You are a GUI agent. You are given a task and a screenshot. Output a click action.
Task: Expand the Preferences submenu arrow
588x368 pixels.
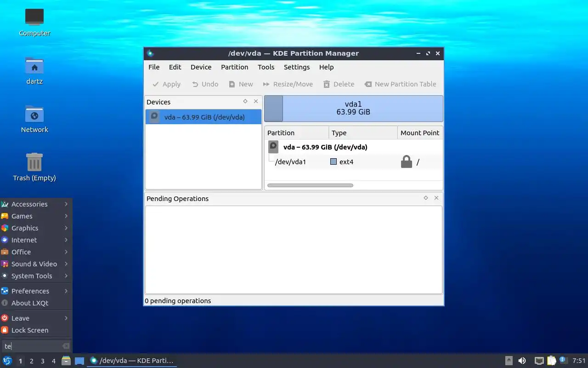click(x=67, y=291)
